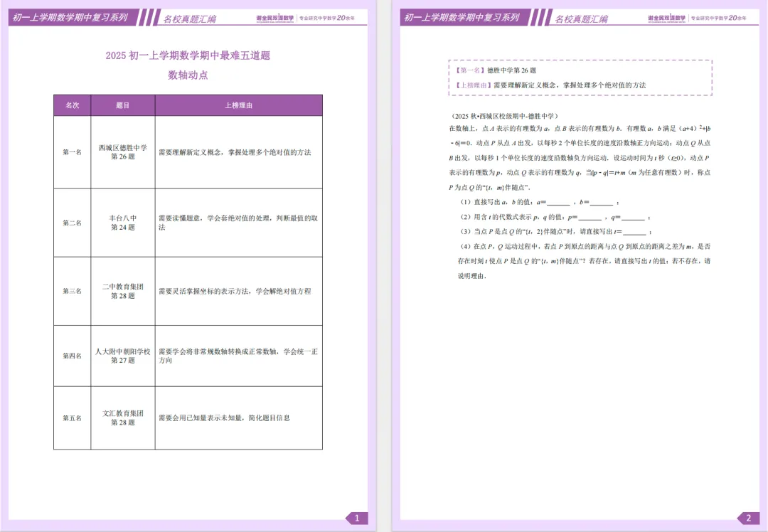The height and width of the screenshot is (532, 768).
Task: Click the 谢金民双减数学 logo on page 2
Action: pos(666,18)
